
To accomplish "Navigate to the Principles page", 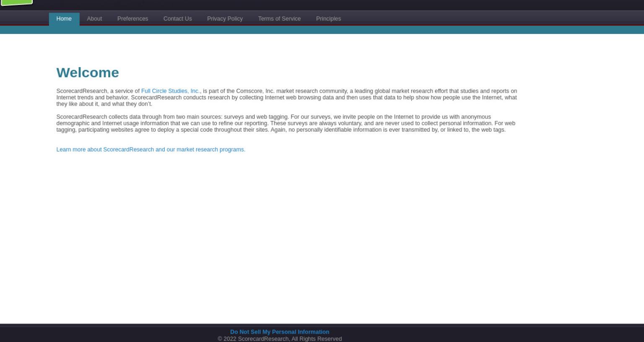I will click(x=328, y=19).
